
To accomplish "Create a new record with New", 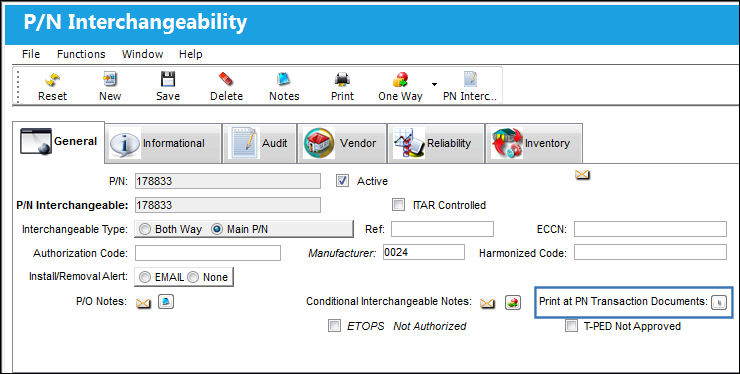I will pos(110,86).
